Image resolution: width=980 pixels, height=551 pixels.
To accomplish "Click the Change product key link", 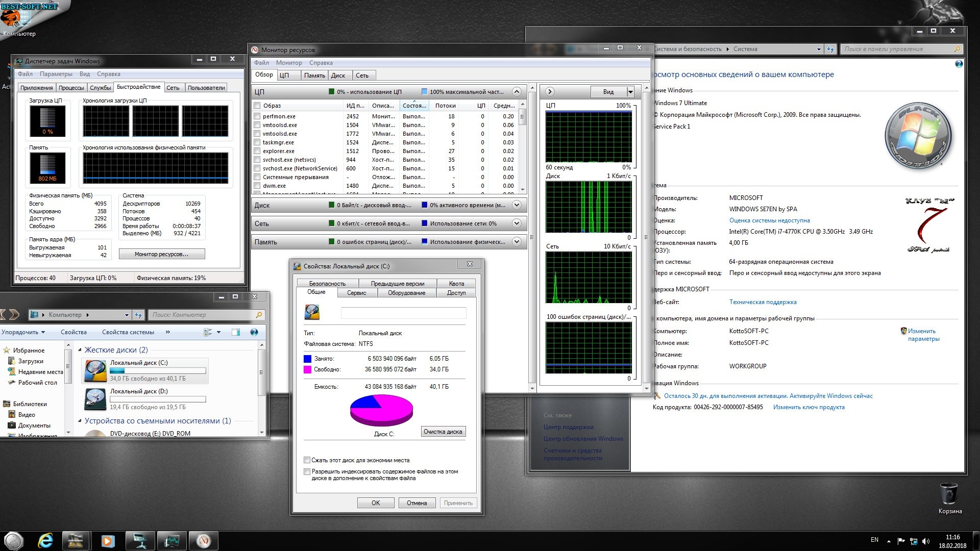I will [808, 407].
